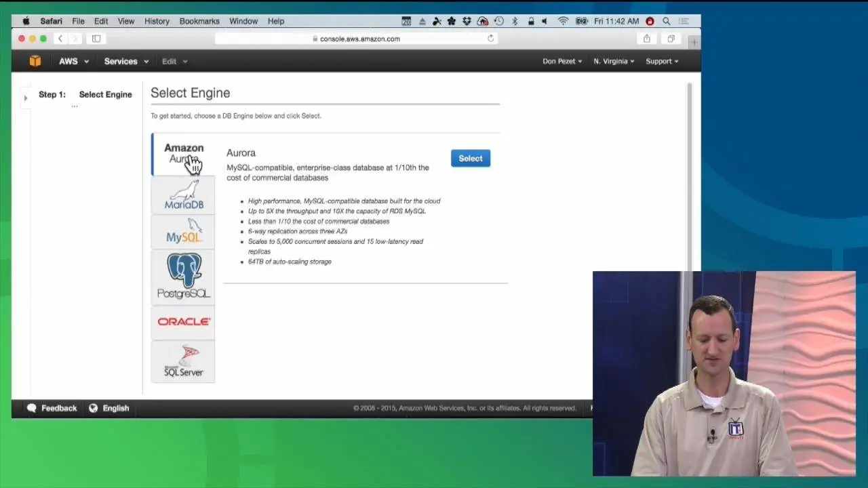Toggle Safari's sidebar button
Viewport: 868px width, 488px height.
click(x=96, y=39)
